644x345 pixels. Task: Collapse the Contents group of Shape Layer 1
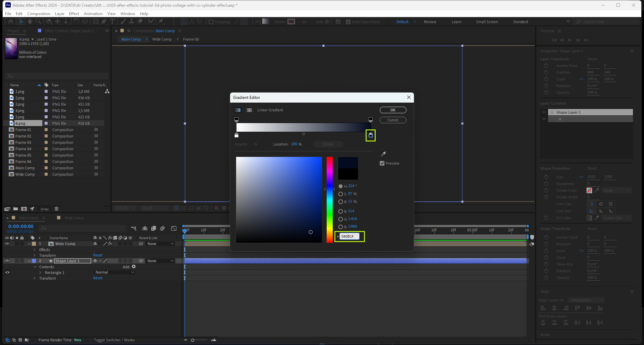(x=35, y=267)
